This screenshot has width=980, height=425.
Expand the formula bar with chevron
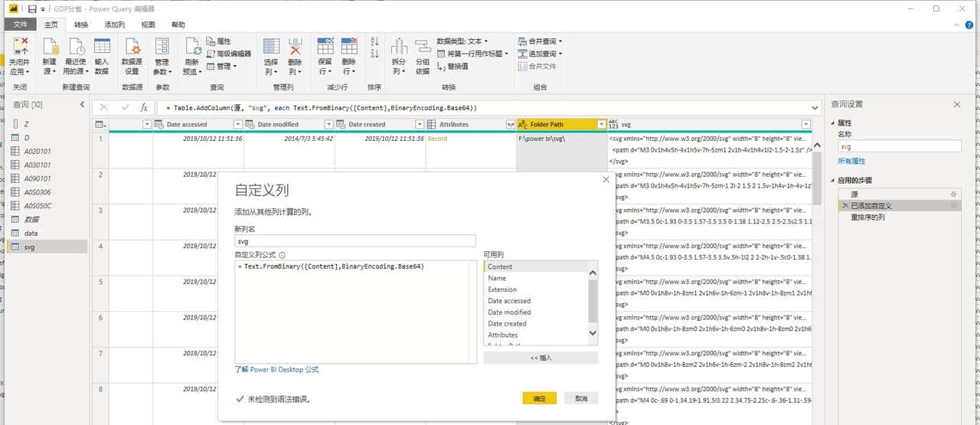pyautogui.click(x=813, y=108)
